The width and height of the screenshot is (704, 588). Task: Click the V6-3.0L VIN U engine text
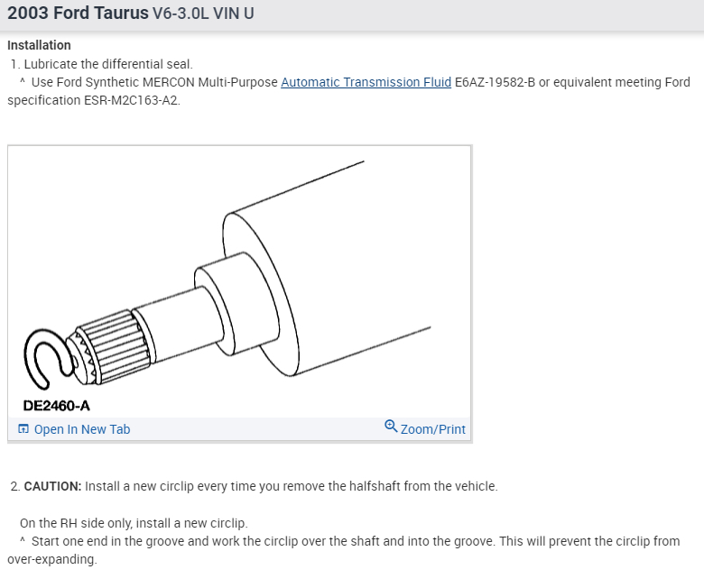(203, 14)
